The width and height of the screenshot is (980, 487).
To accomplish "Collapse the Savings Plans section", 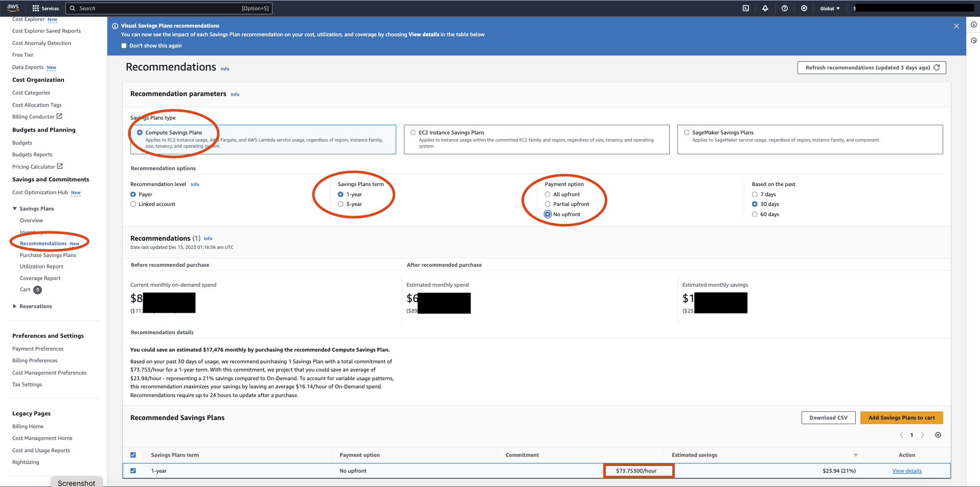I will pos(15,208).
